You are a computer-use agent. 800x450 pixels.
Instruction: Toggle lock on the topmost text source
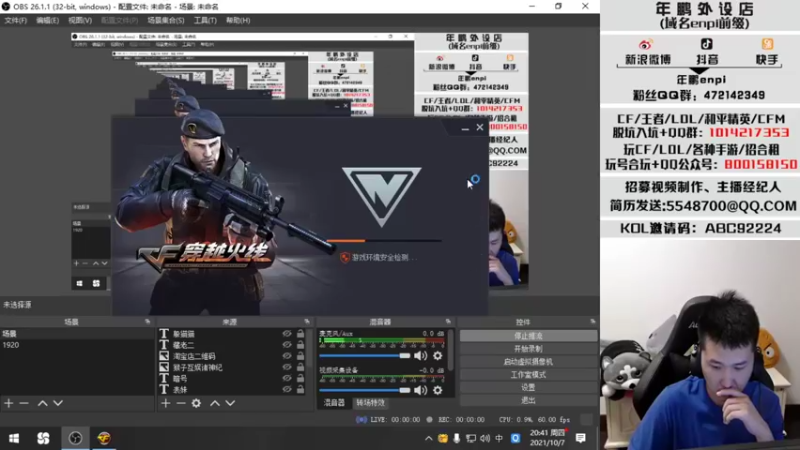(301, 333)
